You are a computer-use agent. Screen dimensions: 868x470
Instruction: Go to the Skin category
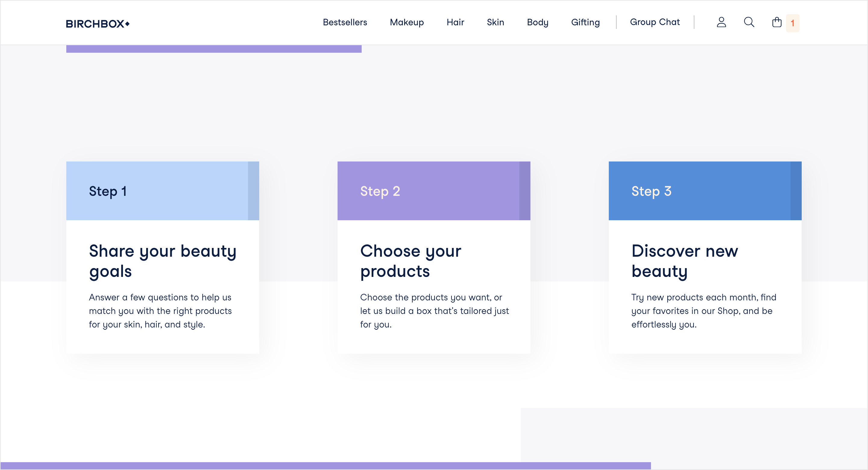(495, 22)
